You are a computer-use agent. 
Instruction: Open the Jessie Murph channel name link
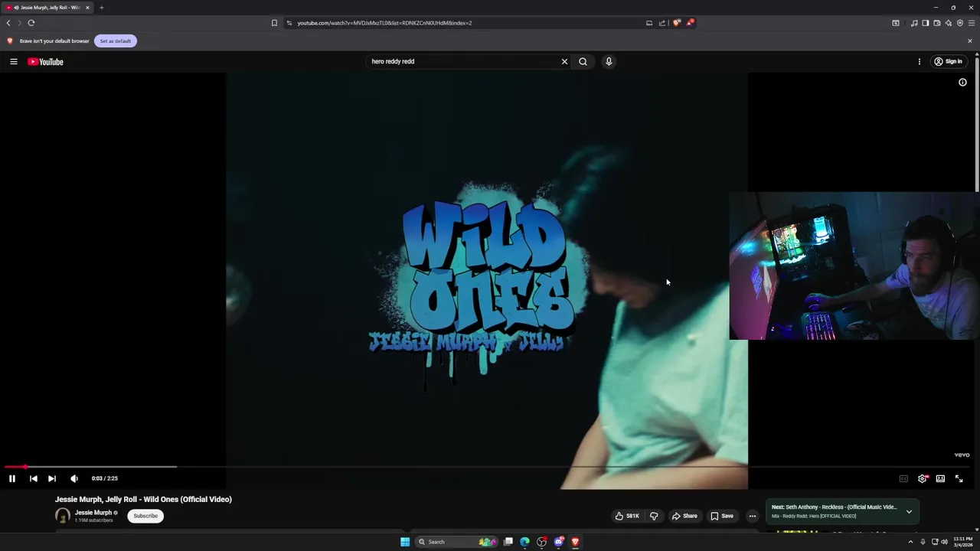tap(93, 513)
